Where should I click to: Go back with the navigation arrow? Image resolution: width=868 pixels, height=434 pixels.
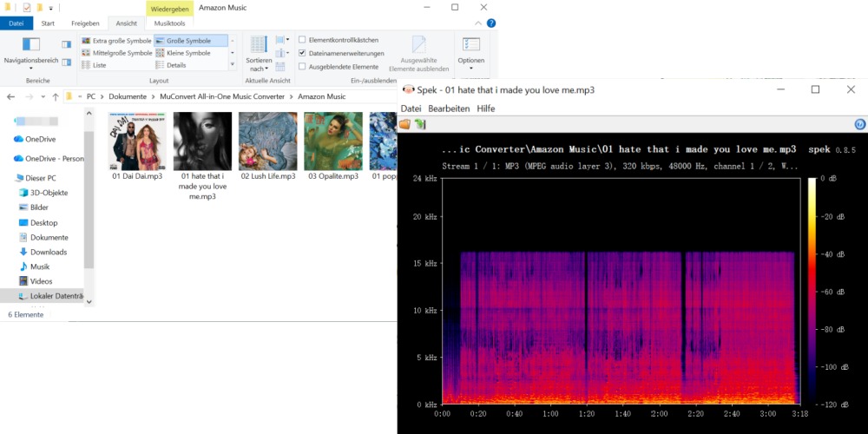[10, 96]
